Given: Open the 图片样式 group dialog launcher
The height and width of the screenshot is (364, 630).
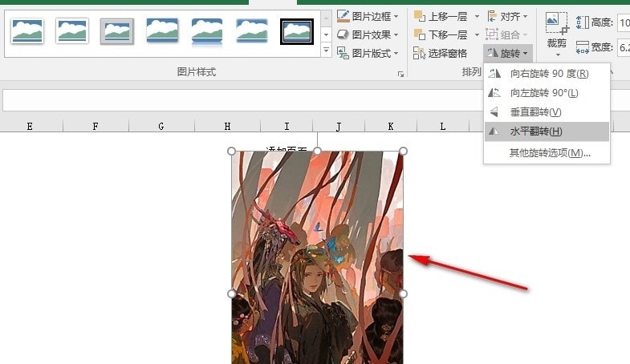Looking at the screenshot, I should (x=400, y=74).
